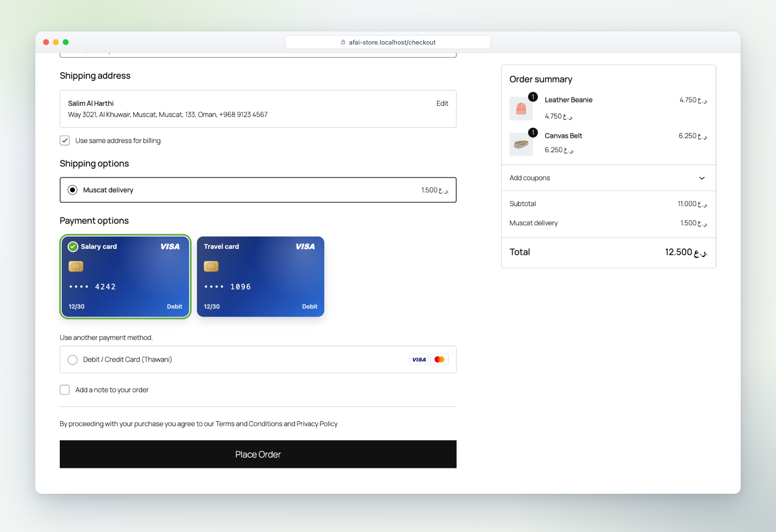Click the Way 3021, Al Khuwair address line
Image resolution: width=776 pixels, height=532 pixels.
pos(168,115)
